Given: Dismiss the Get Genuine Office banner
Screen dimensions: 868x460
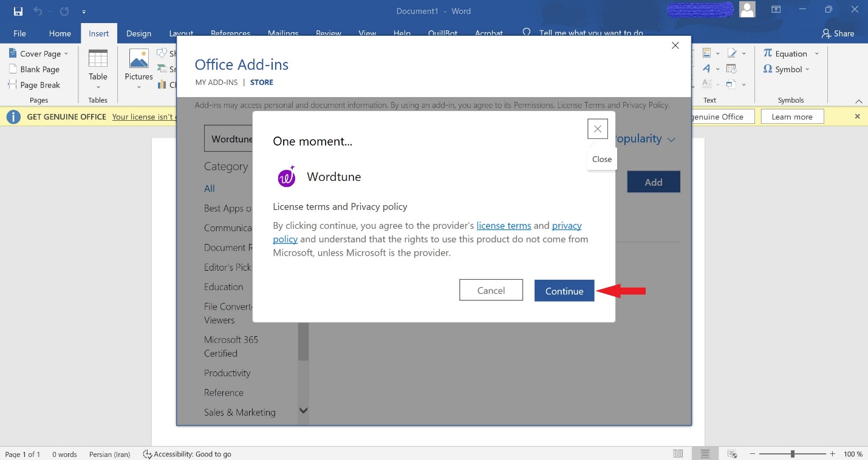Looking at the screenshot, I should (858, 116).
